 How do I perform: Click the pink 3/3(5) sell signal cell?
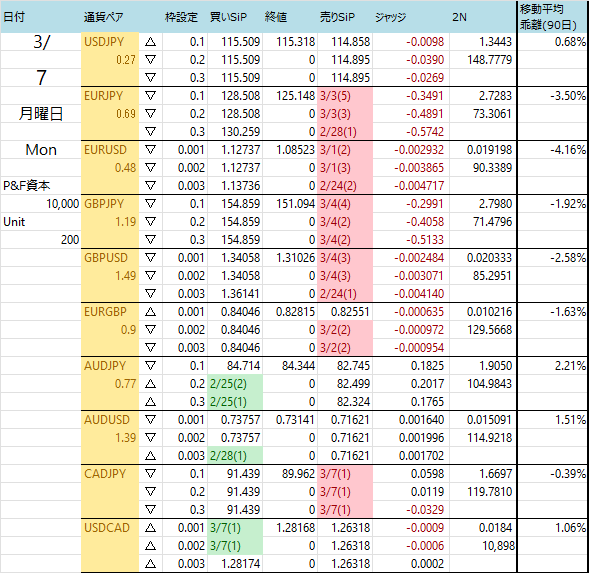click(345, 96)
